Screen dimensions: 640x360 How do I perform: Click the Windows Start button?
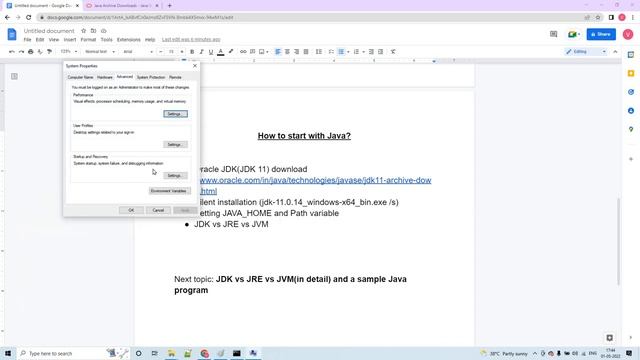coord(7,353)
